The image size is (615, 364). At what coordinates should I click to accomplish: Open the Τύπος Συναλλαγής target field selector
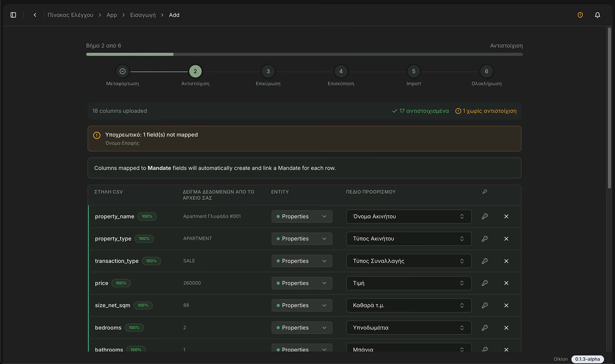[x=409, y=261]
